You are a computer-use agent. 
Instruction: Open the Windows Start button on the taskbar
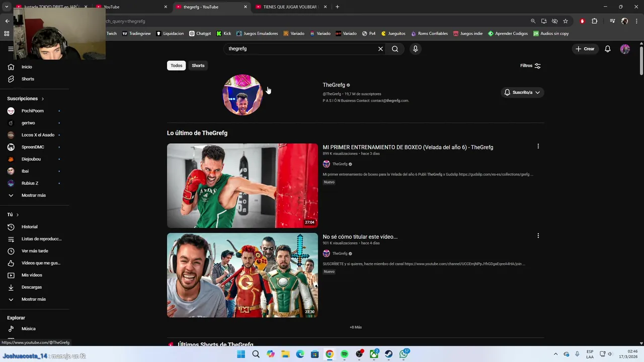(241, 354)
